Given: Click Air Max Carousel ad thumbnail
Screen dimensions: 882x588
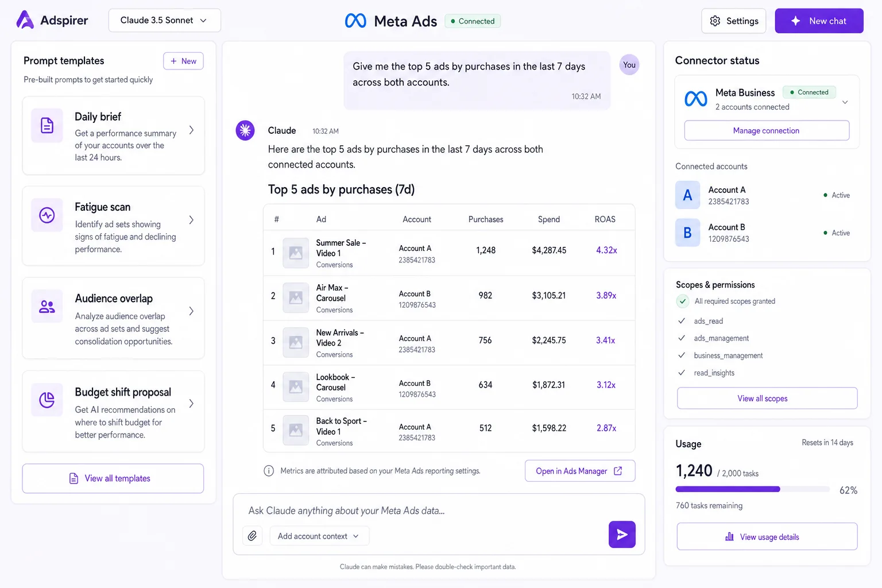Looking at the screenshot, I should pyautogui.click(x=296, y=298).
